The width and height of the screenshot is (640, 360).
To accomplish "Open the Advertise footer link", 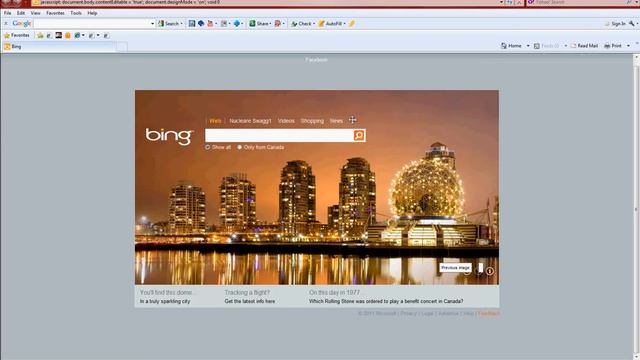I will [448, 313].
